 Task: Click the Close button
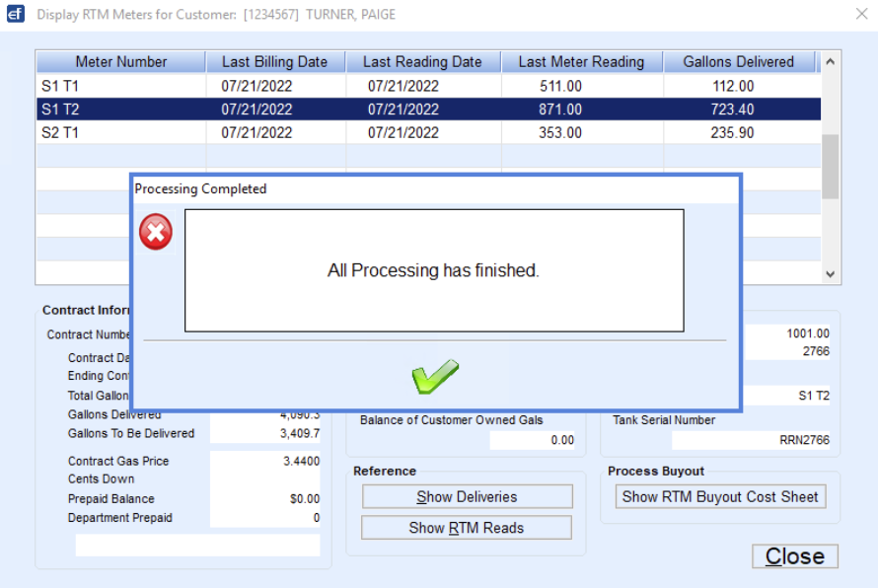[x=794, y=555]
